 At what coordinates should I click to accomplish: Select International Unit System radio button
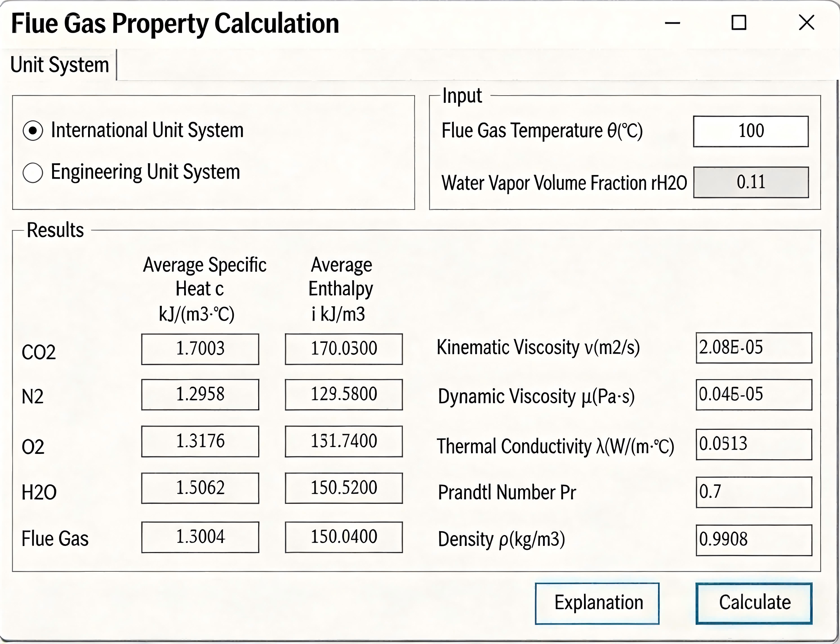[x=33, y=130]
